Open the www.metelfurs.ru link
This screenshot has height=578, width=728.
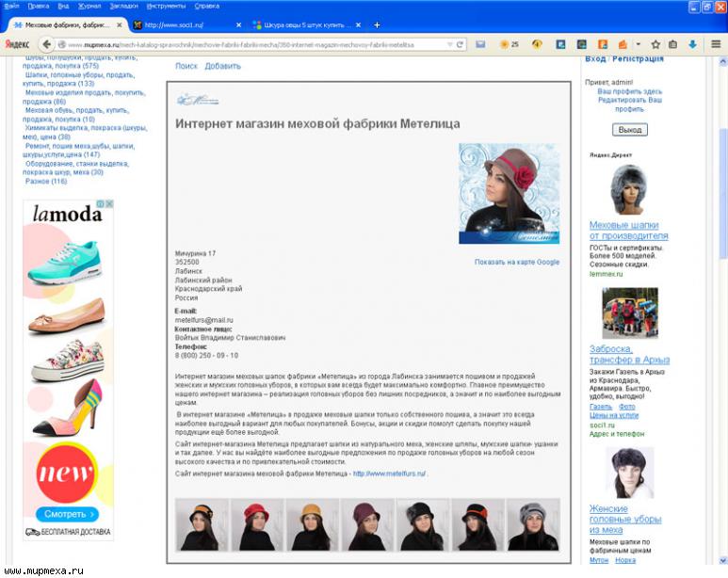(389, 474)
